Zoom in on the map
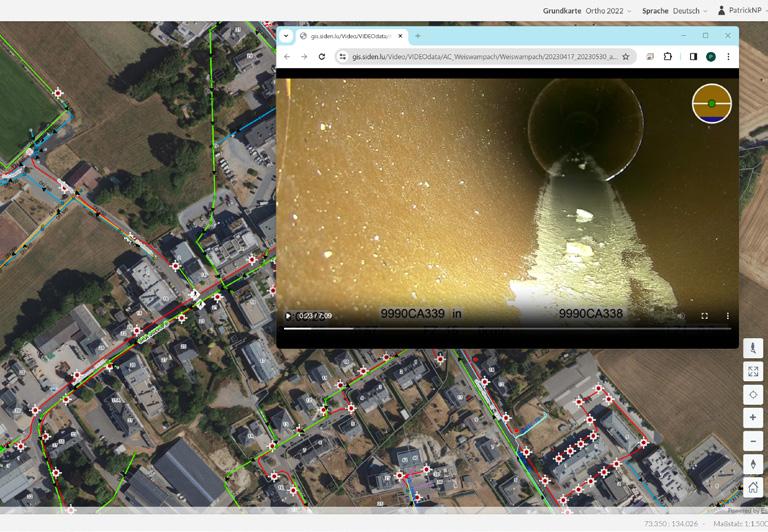Viewport: 768px width, 532px height. [753, 417]
